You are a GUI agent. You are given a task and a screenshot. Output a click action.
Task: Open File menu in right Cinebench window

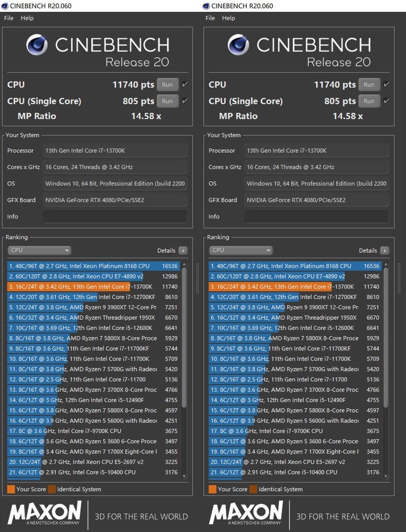pyautogui.click(x=210, y=18)
